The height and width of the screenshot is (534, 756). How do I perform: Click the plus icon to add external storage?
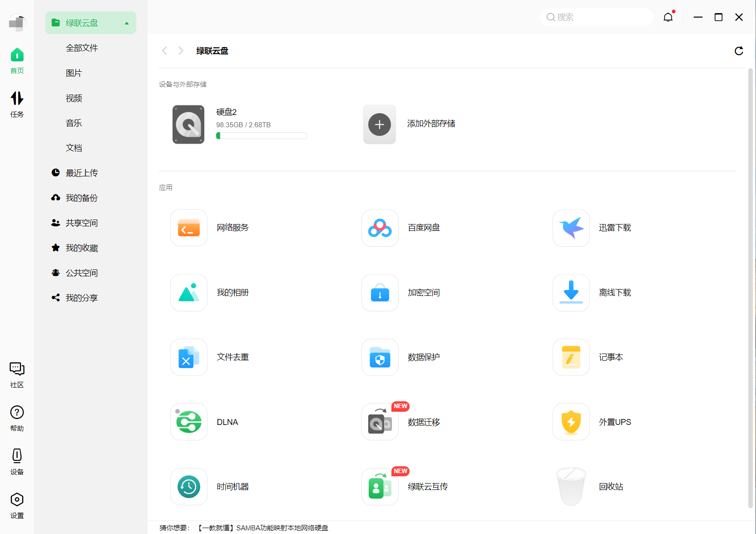[380, 125]
